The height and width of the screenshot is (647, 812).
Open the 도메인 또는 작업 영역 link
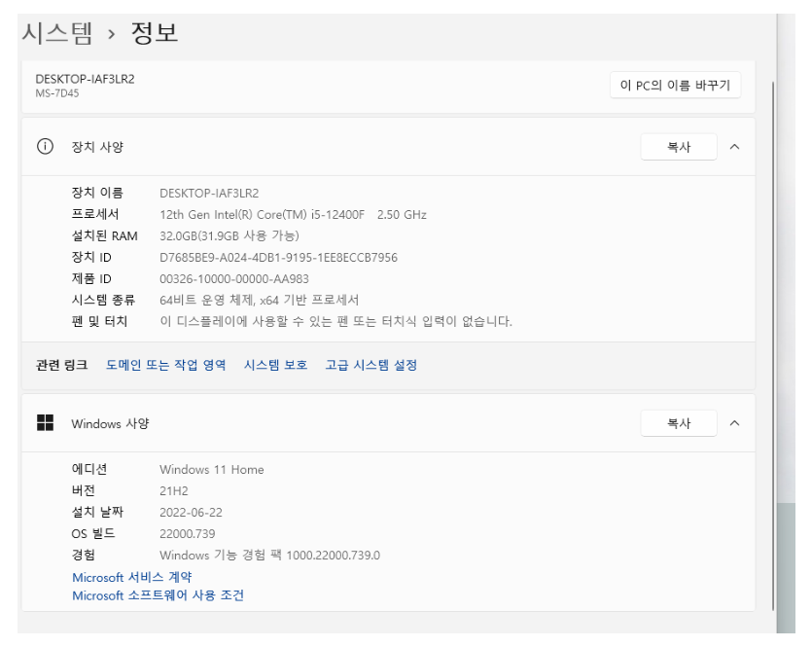click(165, 365)
